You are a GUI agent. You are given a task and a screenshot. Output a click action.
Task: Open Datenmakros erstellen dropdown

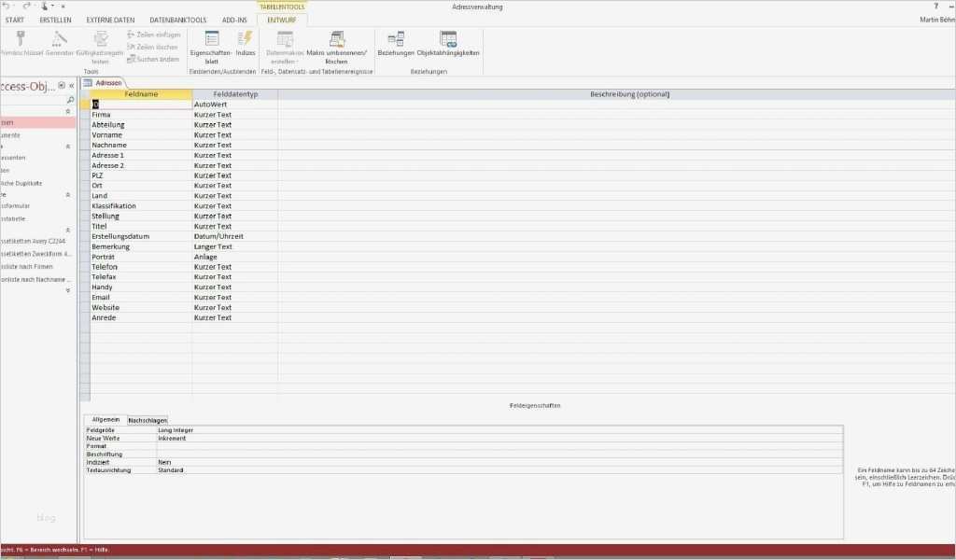coord(285,47)
